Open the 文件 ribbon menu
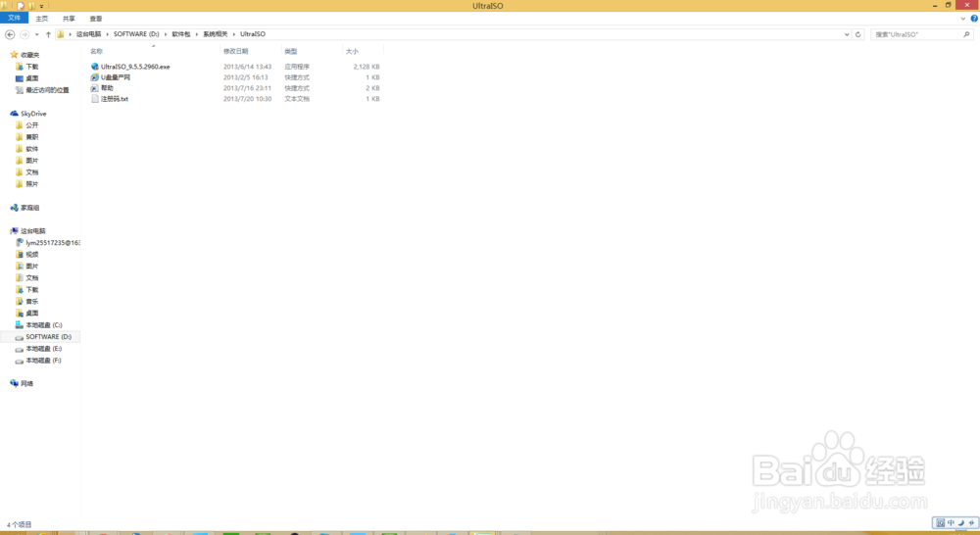Image resolution: width=980 pixels, height=535 pixels. tap(14, 18)
